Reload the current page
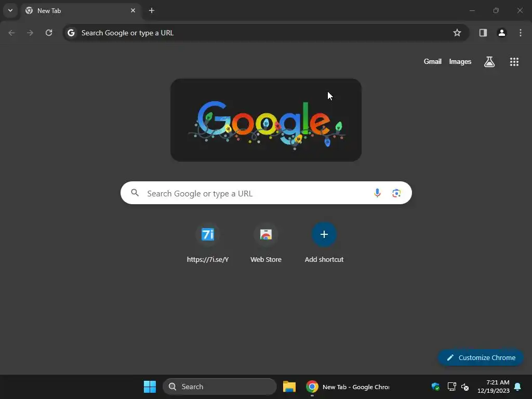The width and height of the screenshot is (532, 399). 49,33
